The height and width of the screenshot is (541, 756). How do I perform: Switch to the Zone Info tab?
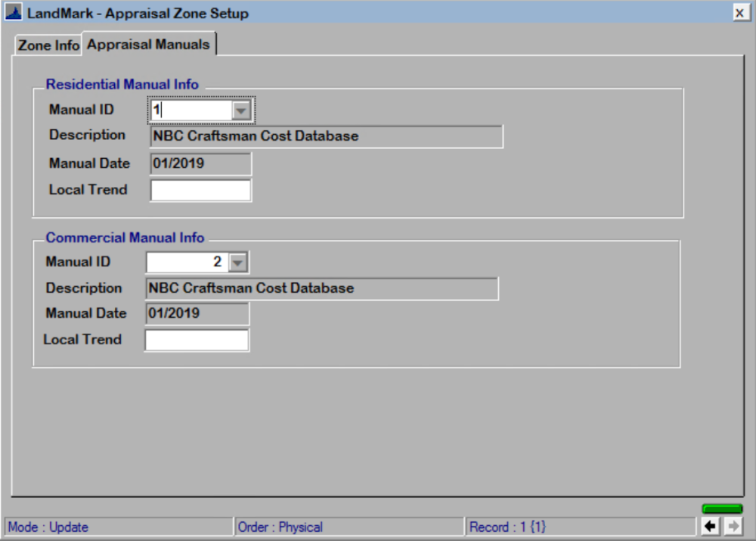pyautogui.click(x=47, y=45)
